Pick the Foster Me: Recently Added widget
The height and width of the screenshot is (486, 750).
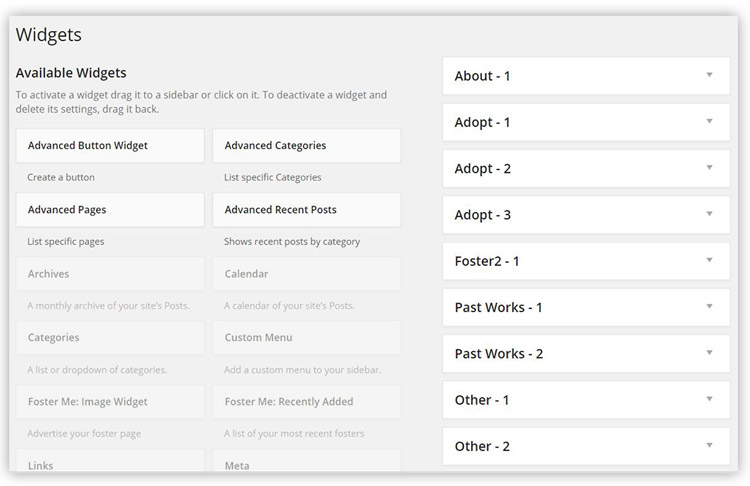click(x=307, y=402)
